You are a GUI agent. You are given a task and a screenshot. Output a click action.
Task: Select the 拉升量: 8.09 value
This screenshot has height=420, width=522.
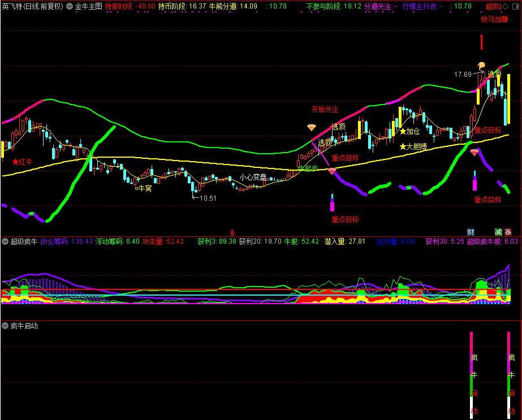point(395,241)
